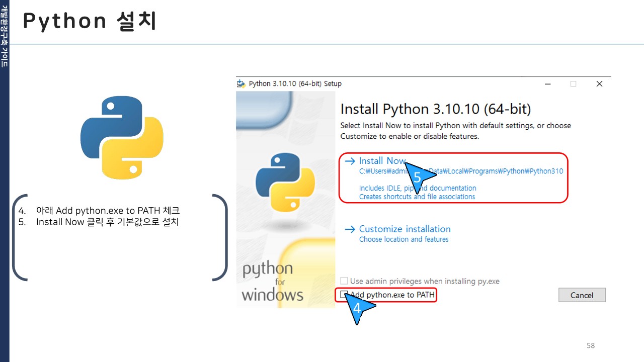Click the Customize installation arrow icon
The width and height of the screenshot is (644, 362).
[x=350, y=229]
